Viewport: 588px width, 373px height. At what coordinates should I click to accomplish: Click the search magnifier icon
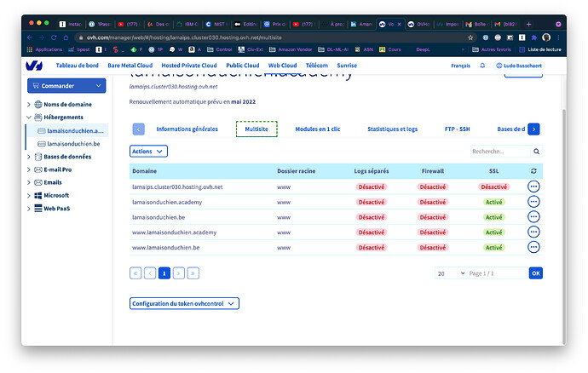pos(536,152)
